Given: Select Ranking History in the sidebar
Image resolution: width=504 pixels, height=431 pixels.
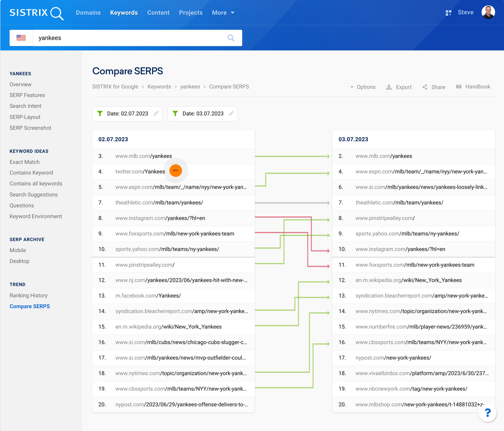Looking at the screenshot, I should pyautogui.click(x=28, y=296).
